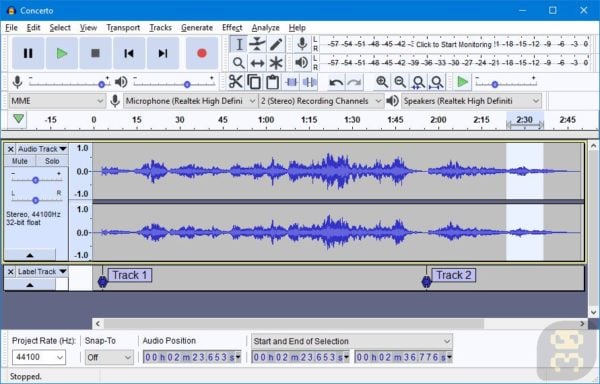
Task: Open the Label Track name dropdown menu
Action: (x=42, y=272)
